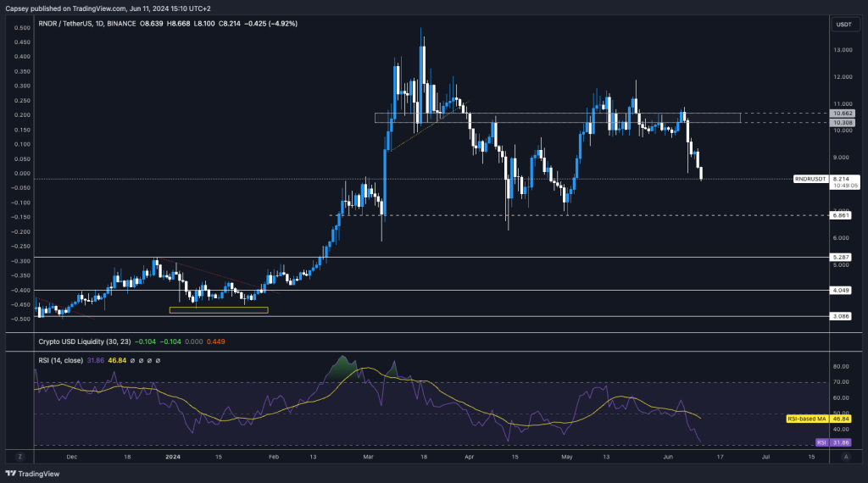Image resolution: width=868 pixels, height=483 pixels.
Task: Click the Mar label on time axis
Action: pyautogui.click(x=369, y=456)
